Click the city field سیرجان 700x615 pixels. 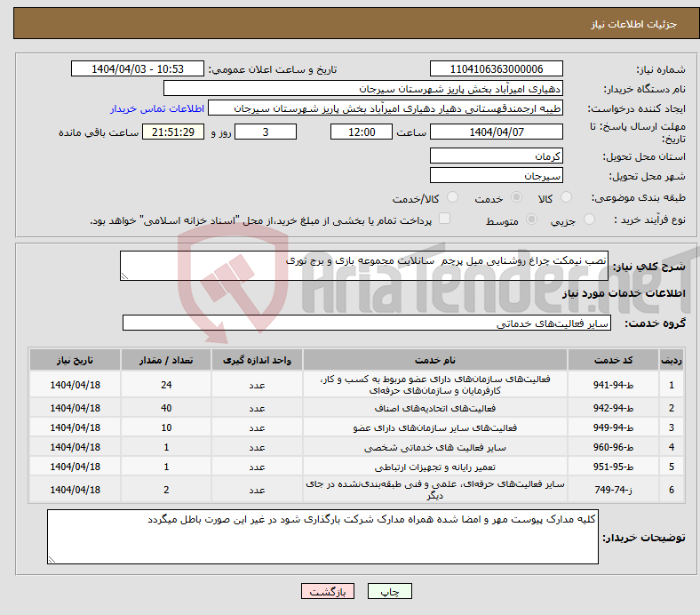pyautogui.click(x=497, y=175)
